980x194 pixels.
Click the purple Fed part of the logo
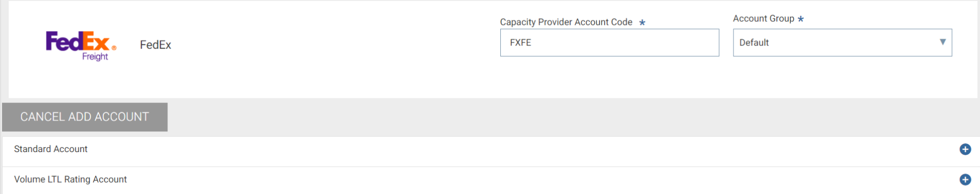(x=65, y=41)
